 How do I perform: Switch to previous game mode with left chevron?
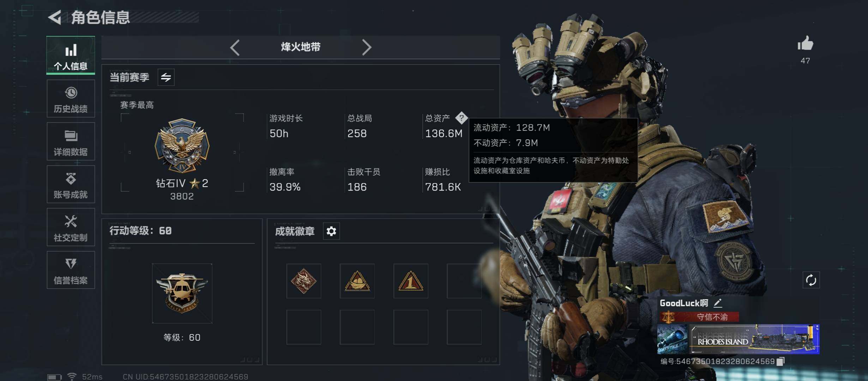coord(235,47)
